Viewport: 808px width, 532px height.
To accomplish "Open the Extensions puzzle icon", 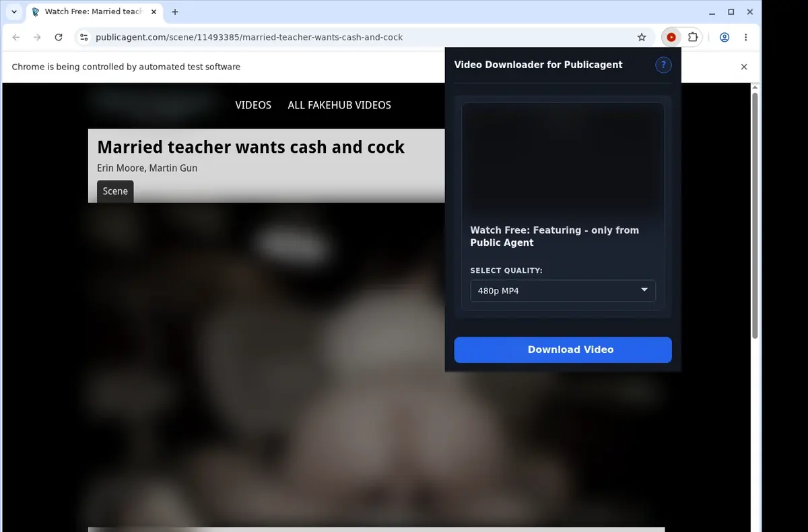I will pyautogui.click(x=692, y=38).
